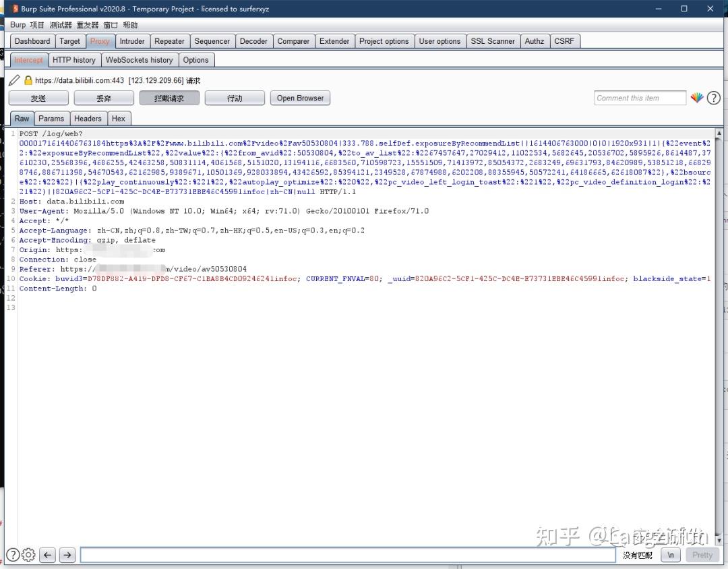Click the Cookie header line
Image resolution: width=728 pixels, height=569 pixels.
365,278
